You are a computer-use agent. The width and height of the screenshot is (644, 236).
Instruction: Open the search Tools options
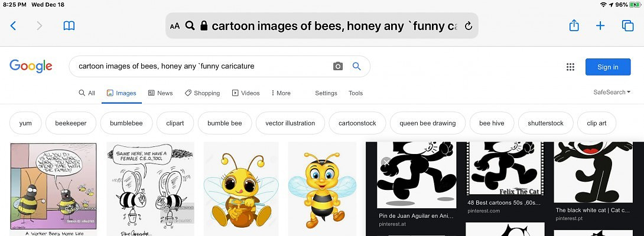tap(356, 93)
